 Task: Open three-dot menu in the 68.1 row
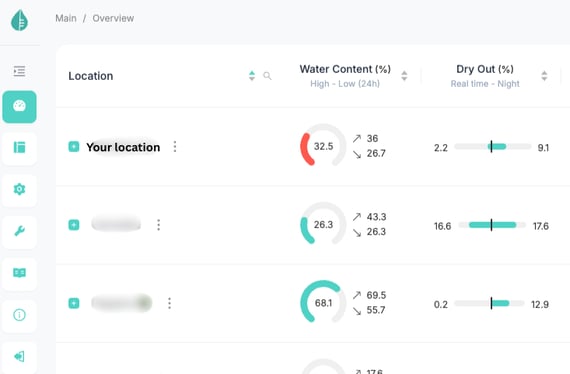[x=169, y=303]
